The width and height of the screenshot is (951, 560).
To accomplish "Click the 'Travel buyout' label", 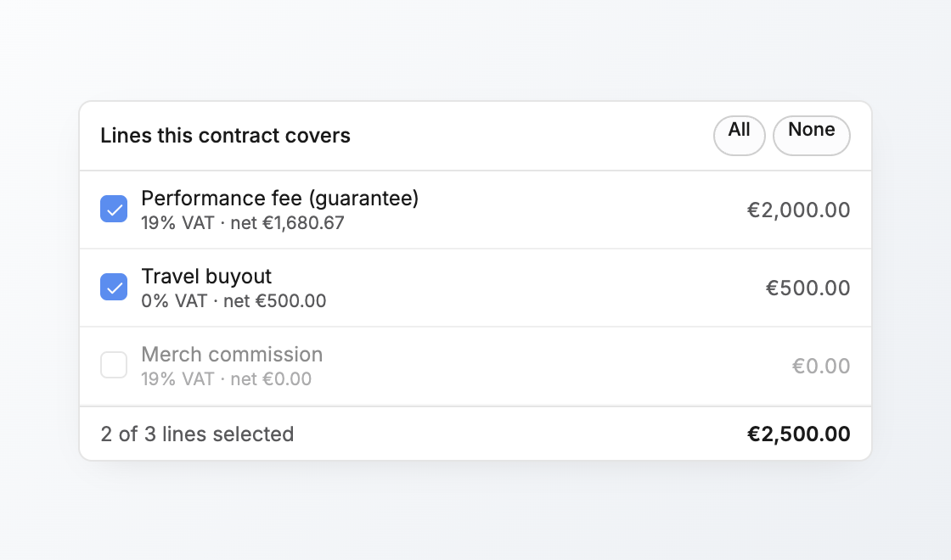I will pos(206,277).
